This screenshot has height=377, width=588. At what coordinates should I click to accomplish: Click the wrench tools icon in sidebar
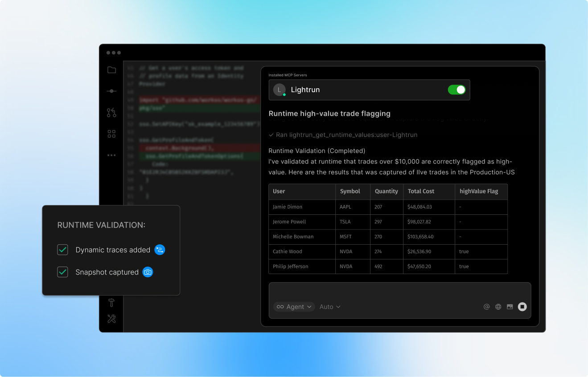click(111, 319)
